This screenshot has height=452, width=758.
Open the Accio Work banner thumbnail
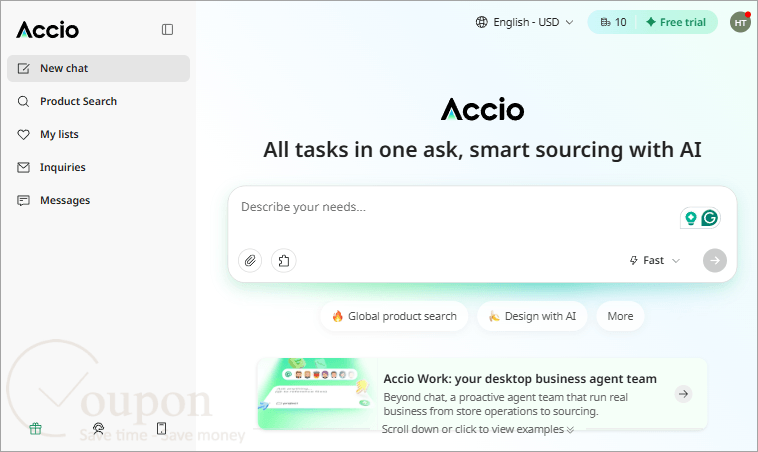click(x=317, y=394)
